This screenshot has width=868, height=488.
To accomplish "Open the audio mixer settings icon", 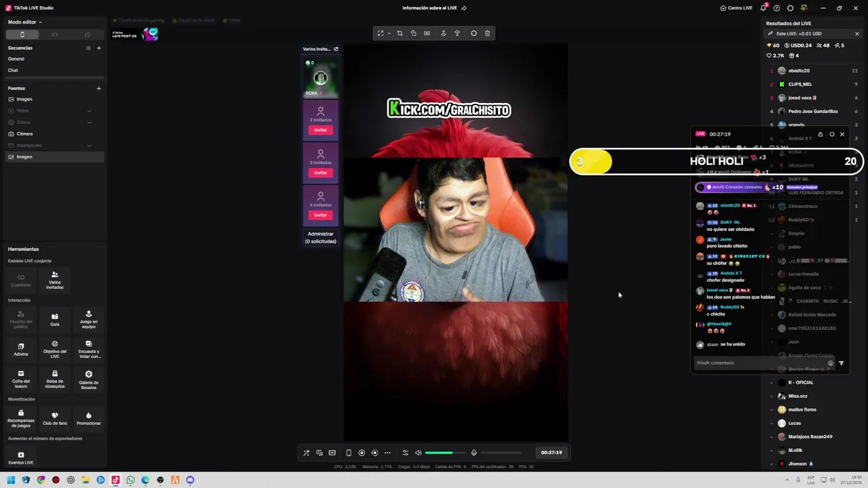I will tap(406, 453).
